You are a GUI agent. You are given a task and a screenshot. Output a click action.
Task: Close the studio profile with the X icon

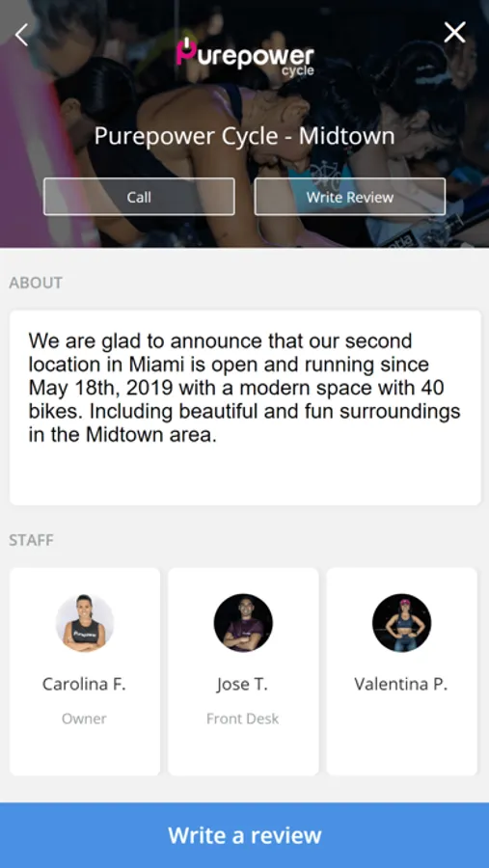[x=454, y=33]
